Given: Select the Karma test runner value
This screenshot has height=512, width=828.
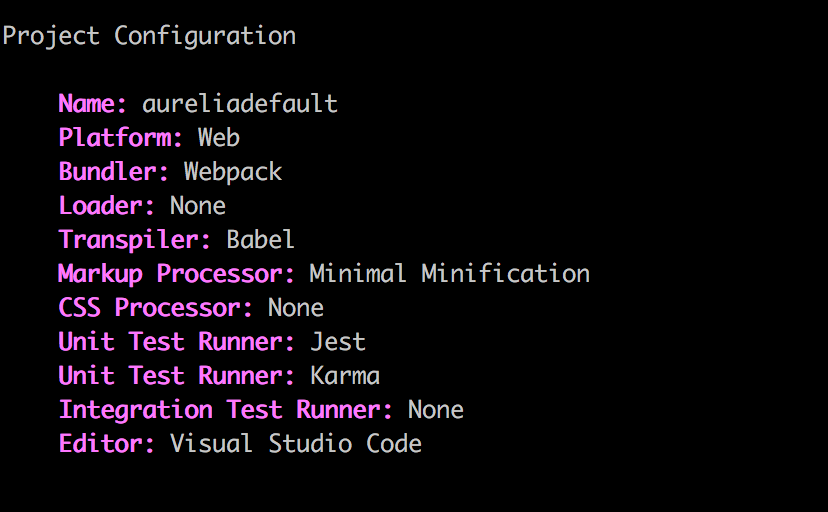Looking at the screenshot, I should pos(345,376).
